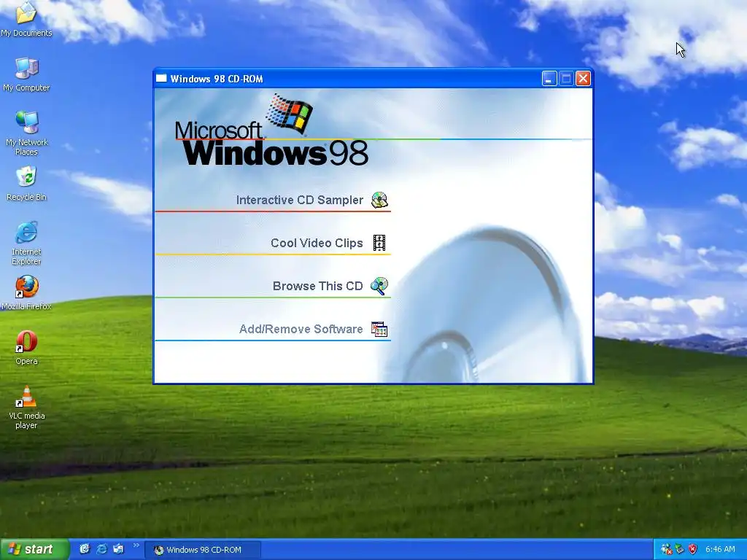Click the 6:46 AM taskbar clock
The height and width of the screenshot is (560, 747).
[720, 550]
